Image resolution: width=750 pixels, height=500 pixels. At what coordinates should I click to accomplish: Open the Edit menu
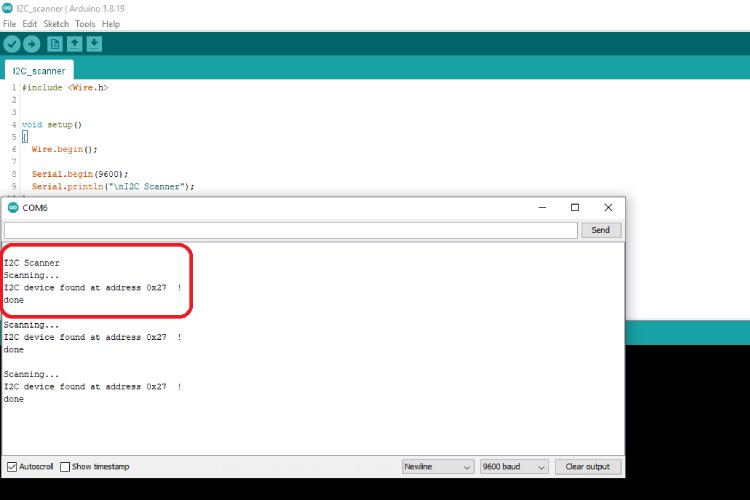(30, 23)
